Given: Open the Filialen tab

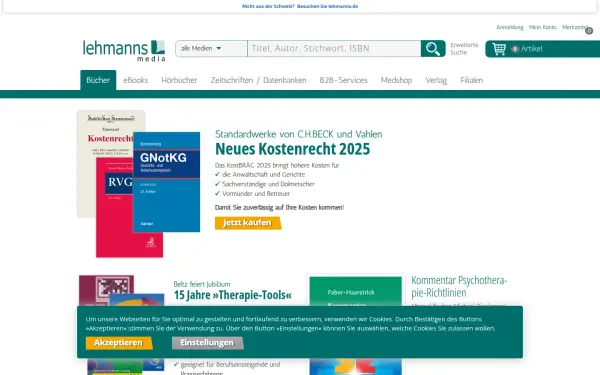Looking at the screenshot, I should pos(471,80).
